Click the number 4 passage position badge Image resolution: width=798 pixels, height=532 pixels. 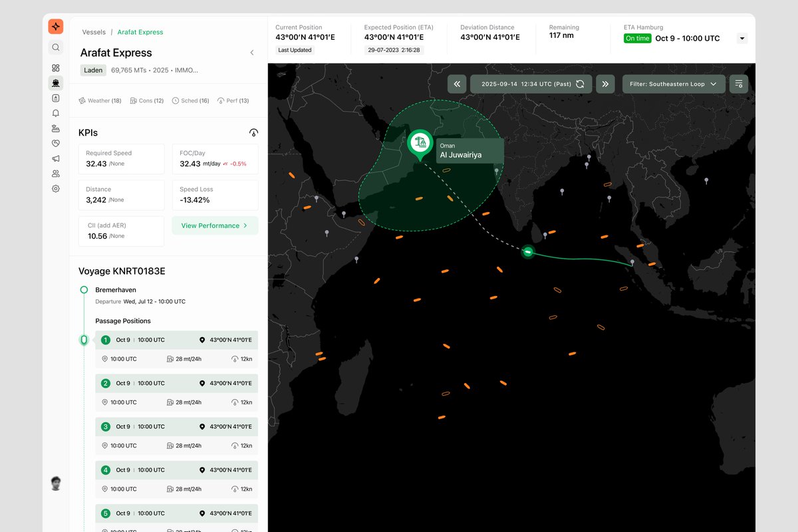click(105, 469)
